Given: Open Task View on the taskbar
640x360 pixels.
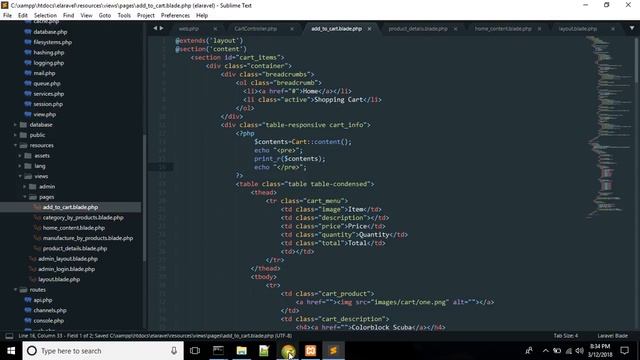Looking at the screenshot, I should click(x=195, y=351).
